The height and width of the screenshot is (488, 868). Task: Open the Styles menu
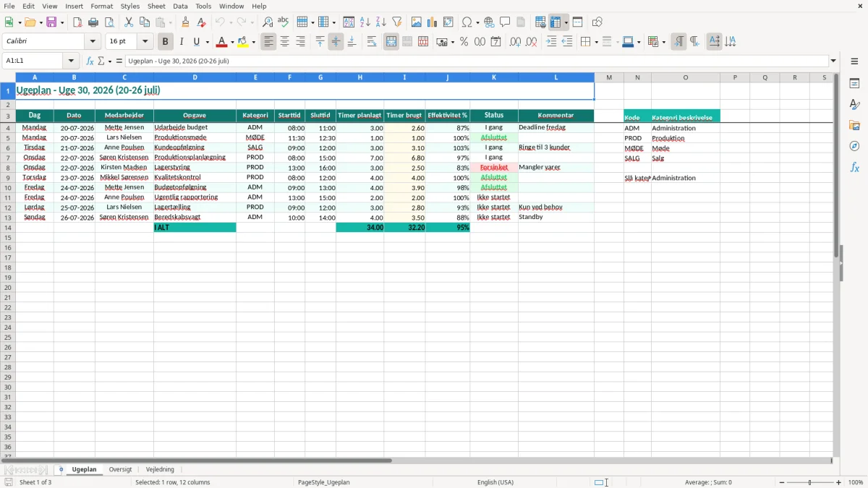tap(130, 6)
